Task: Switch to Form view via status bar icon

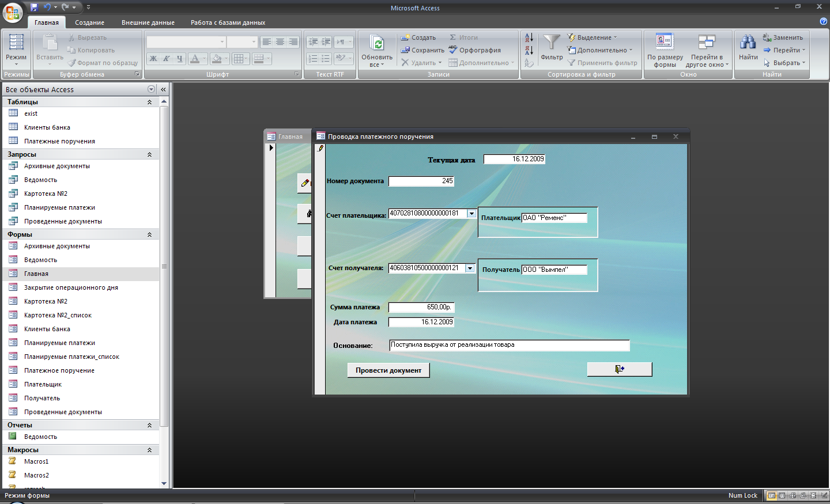Action: (771, 495)
